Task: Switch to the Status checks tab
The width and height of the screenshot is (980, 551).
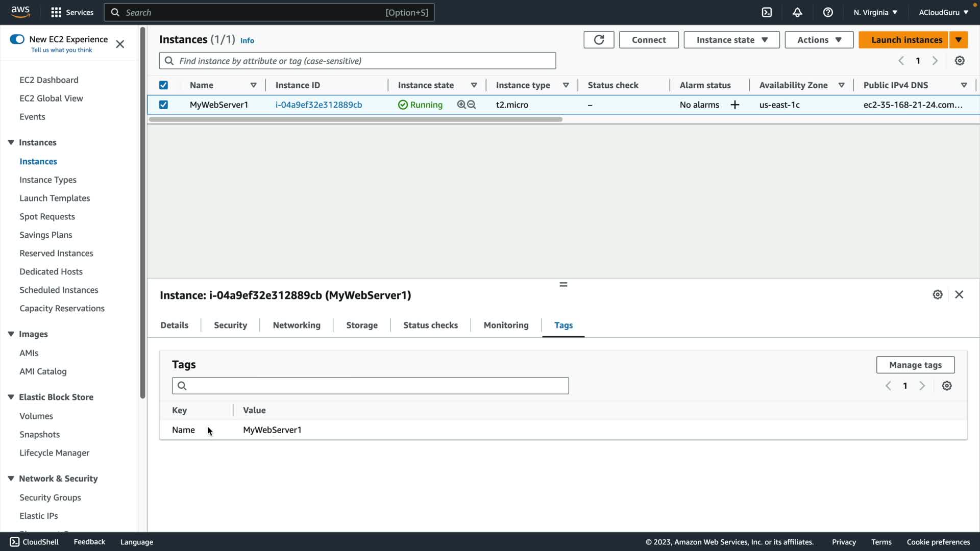Action: tap(430, 325)
